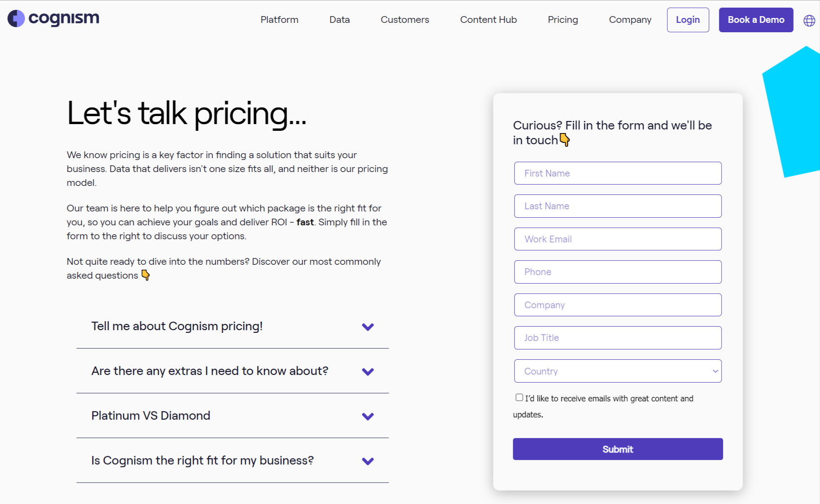This screenshot has height=504, width=820.
Task: Enable emails with great content and updates
Action: pyautogui.click(x=518, y=397)
